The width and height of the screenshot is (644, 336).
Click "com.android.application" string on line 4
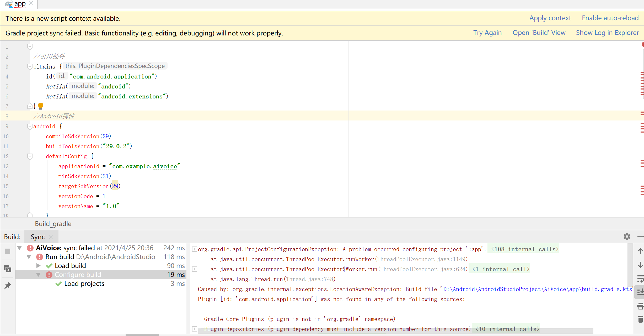[x=112, y=76]
